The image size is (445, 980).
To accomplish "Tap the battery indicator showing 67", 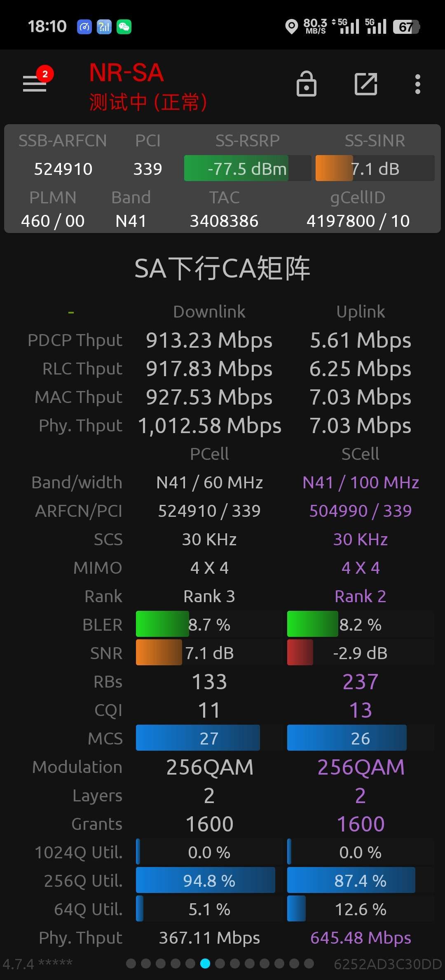I will coord(406,27).
